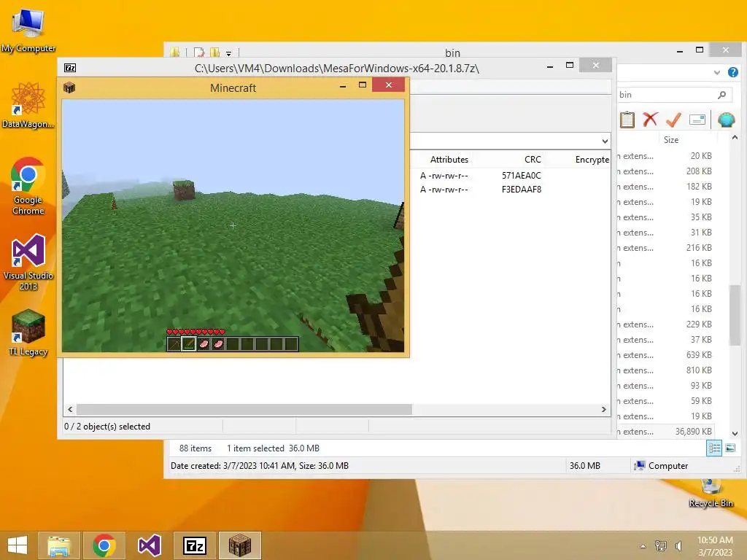
Task: Click the red X Delete icon
Action: click(x=650, y=120)
